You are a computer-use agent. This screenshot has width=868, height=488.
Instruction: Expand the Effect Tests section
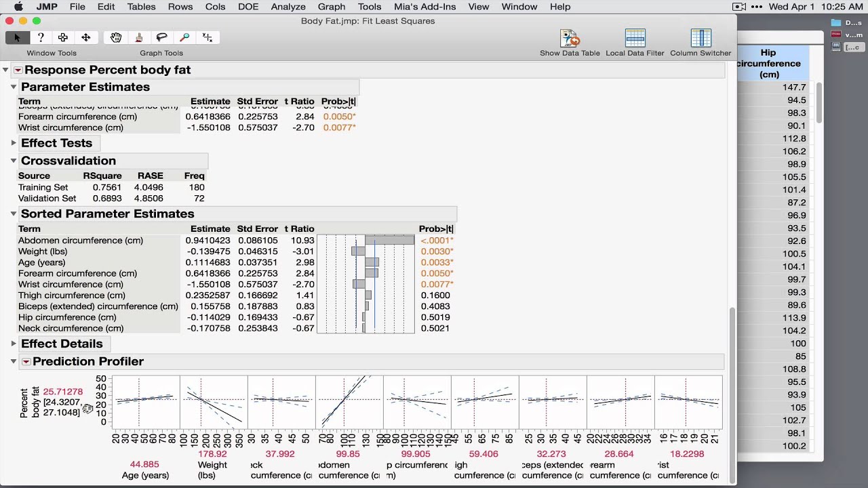pos(14,143)
